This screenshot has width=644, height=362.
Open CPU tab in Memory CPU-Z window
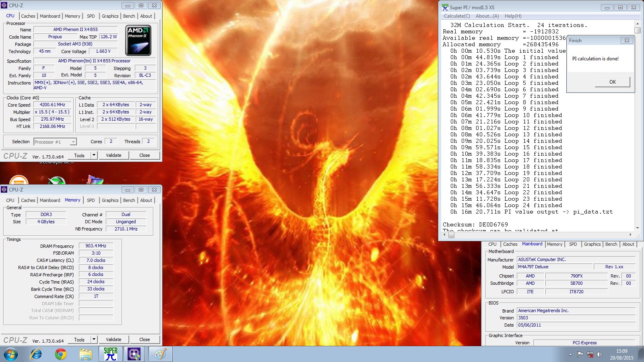[10, 200]
